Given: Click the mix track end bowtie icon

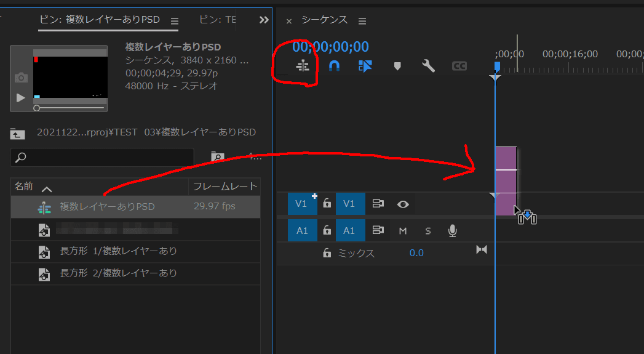Looking at the screenshot, I should [482, 249].
